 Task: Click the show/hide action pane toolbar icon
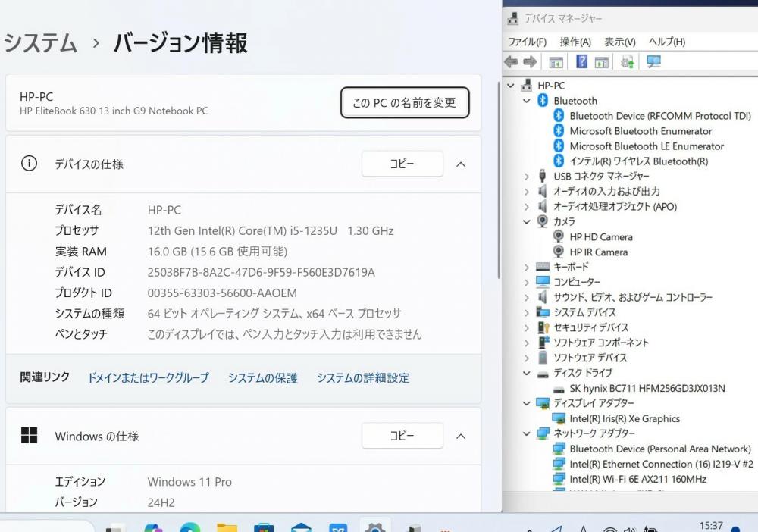(x=601, y=62)
